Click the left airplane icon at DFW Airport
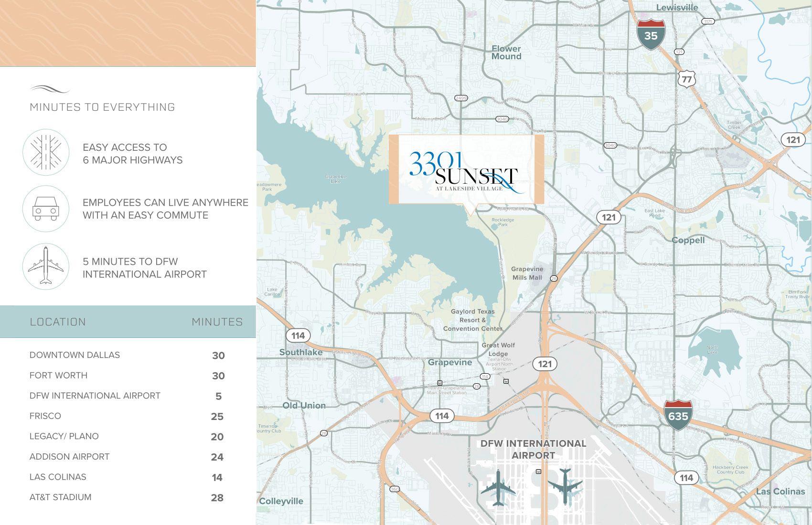812x525 pixels. tap(498, 488)
